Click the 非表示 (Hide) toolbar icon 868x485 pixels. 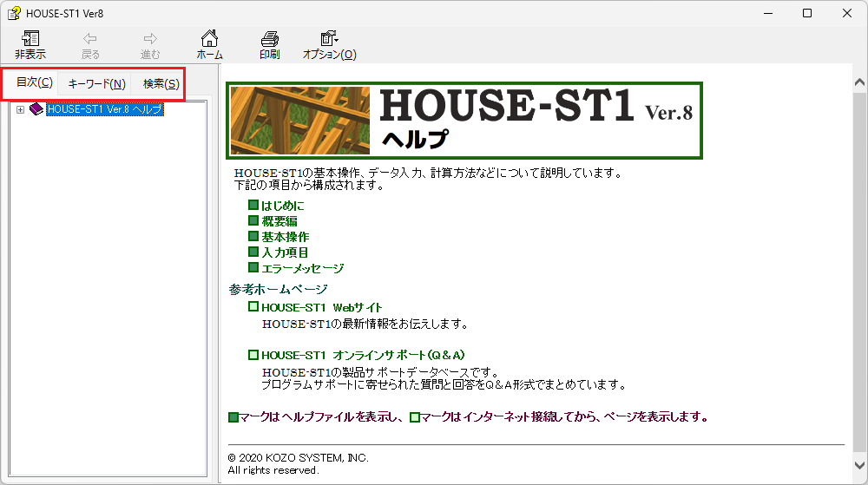click(30, 44)
